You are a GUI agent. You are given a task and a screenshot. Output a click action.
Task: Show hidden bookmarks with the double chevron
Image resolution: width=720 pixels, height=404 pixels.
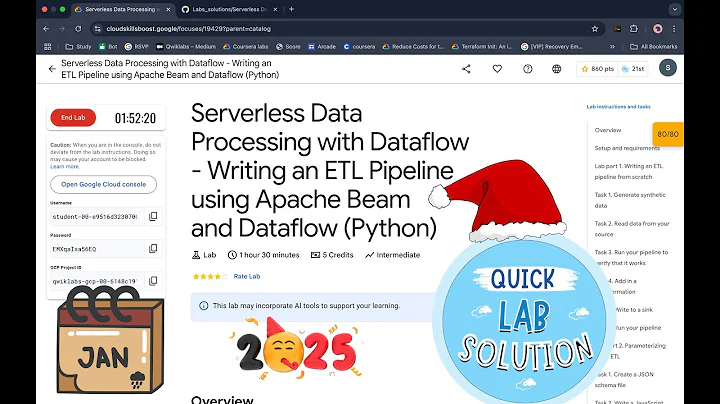click(x=612, y=46)
